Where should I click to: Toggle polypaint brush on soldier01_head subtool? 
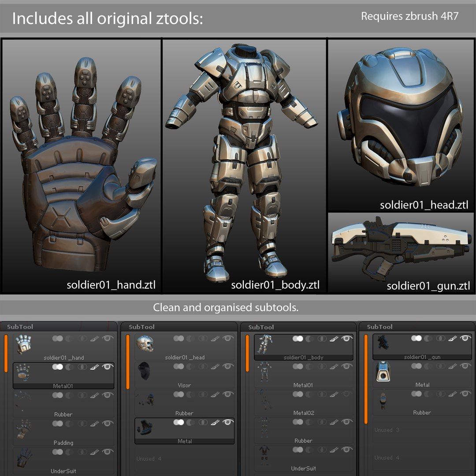coord(215,338)
